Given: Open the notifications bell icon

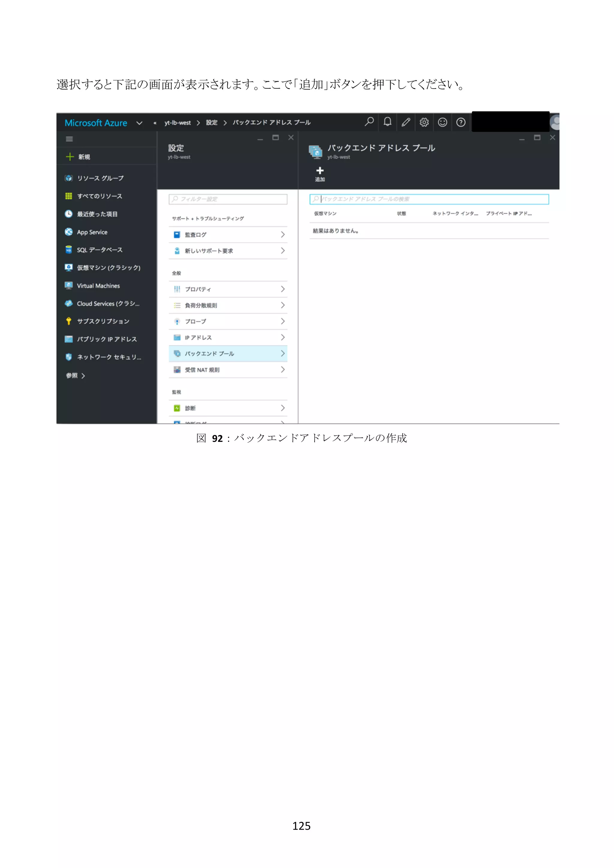Looking at the screenshot, I should 387,122.
